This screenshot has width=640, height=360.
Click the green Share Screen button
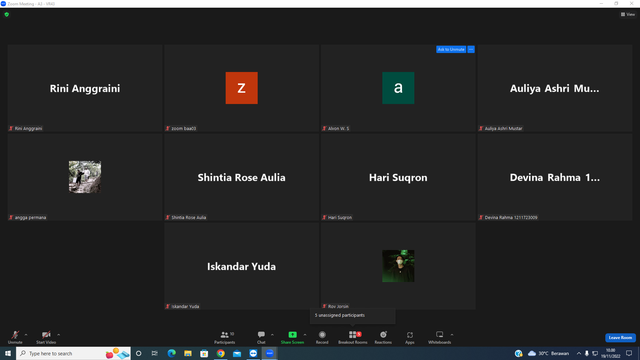292,337
